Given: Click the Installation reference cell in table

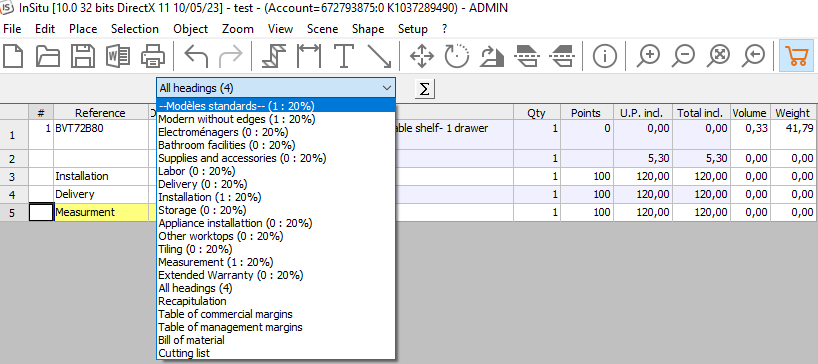Looking at the screenshot, I should [101, 176].
